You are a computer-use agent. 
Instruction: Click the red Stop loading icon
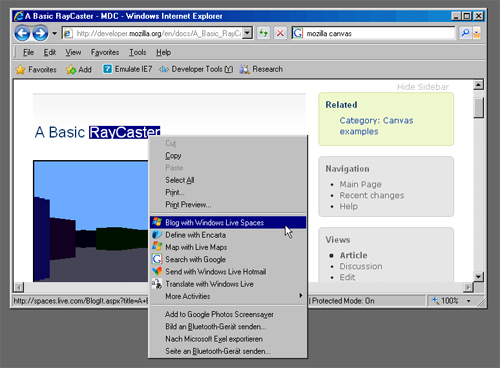coord(280,33)
